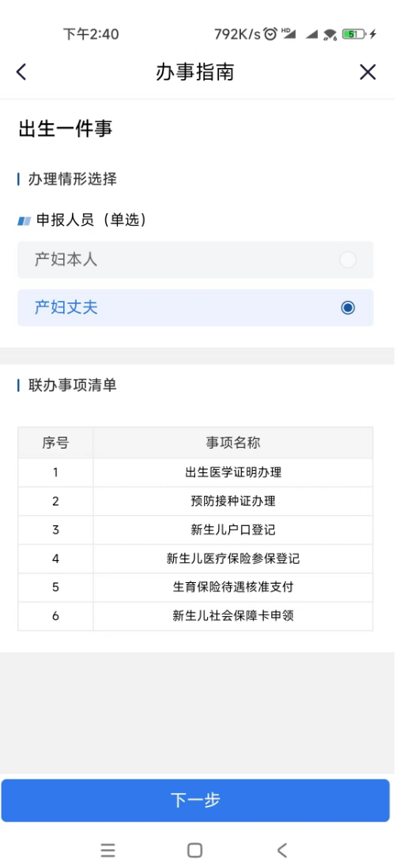
Task: Click the 新生儿户口登记 row
Action: 195,530
